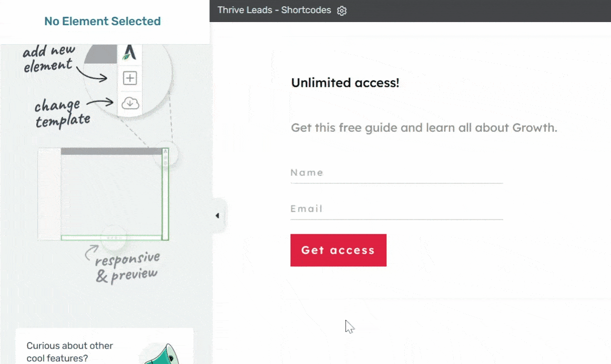Screen dimensions: 611x364
Task: Click the Email input field
Action: 396,209
